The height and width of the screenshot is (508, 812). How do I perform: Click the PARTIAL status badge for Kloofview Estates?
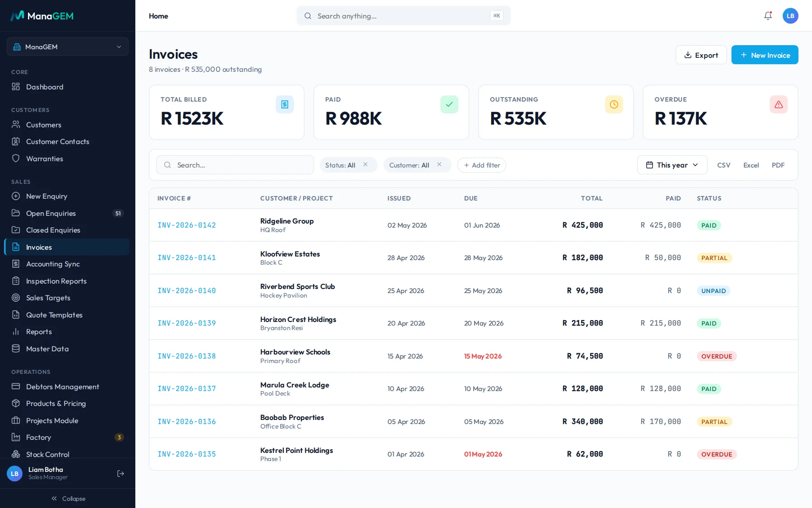(715, 258)
